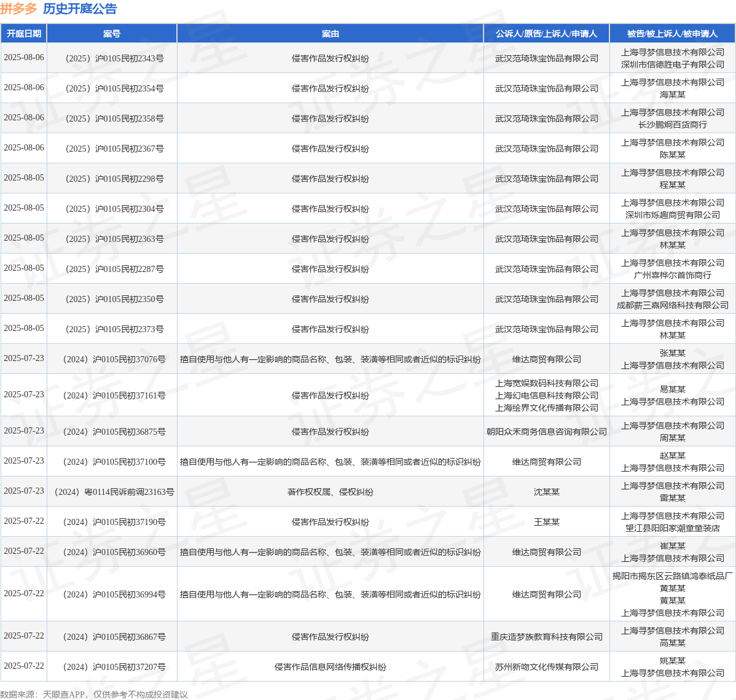Click 侵害作品信息网络传播权纠纷 case cause
Image resolution: width=736 pixels, height=700 pixels.
click(330, 667)
